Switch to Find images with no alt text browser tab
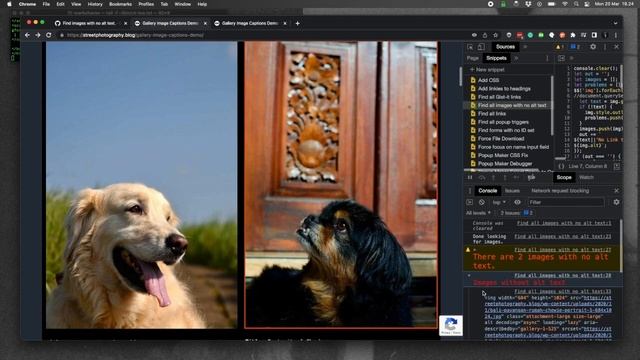The height and width of the screenshot is (360, 640). 90,23
